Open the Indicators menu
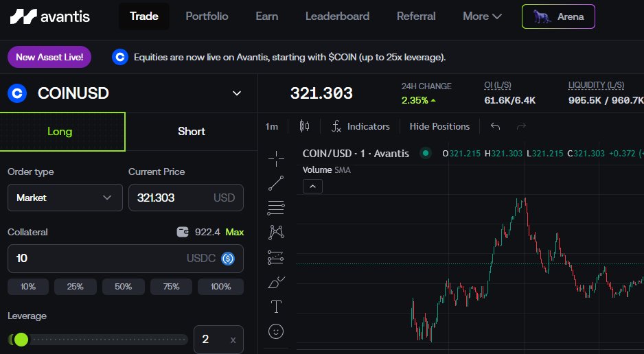Image resolution: width=644 pixels, height=354 pixels. tap(360, 126)
